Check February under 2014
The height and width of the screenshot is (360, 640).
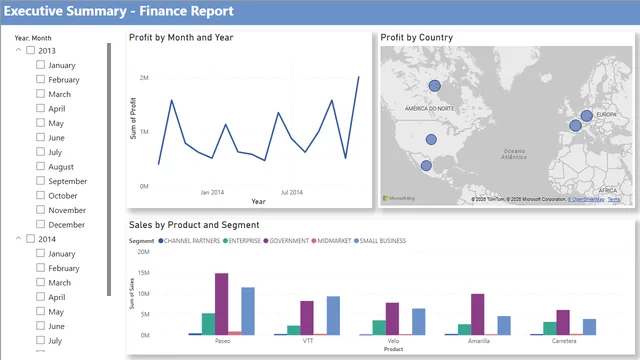click(40, 267)
